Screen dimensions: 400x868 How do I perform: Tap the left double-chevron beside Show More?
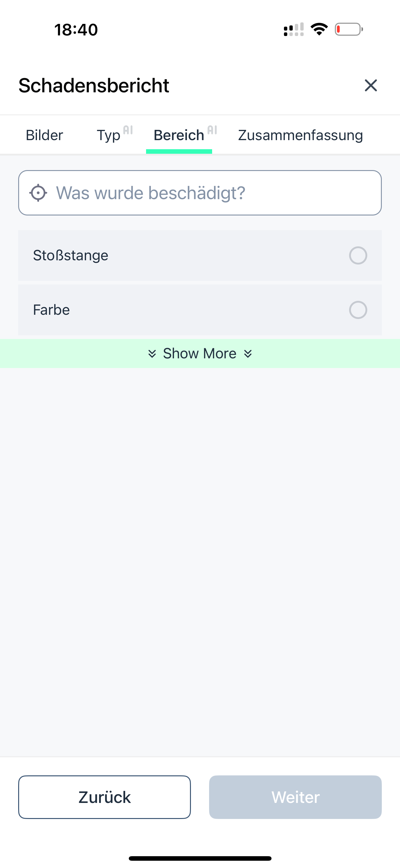152,353
